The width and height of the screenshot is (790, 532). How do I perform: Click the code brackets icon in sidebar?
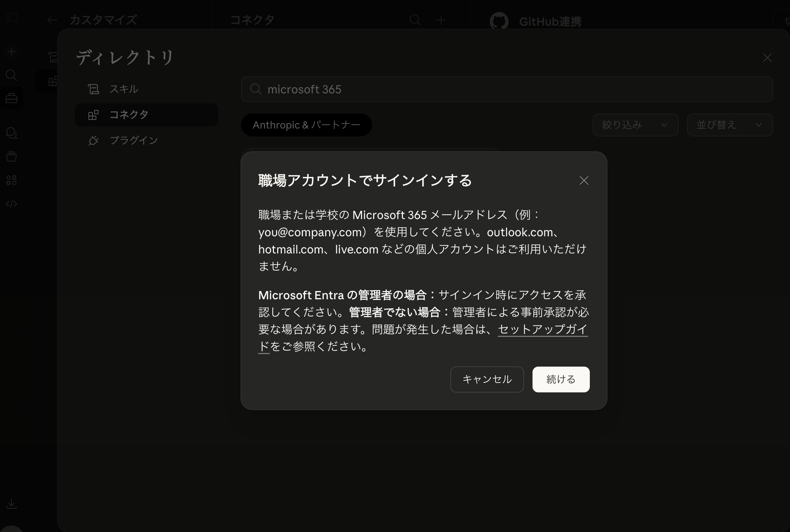coord(11,204)
